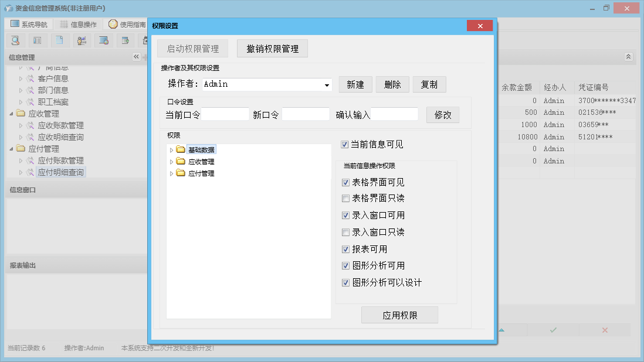Click 修改 to change the password
Screen dimensions: 644x362
pos(443,115)
